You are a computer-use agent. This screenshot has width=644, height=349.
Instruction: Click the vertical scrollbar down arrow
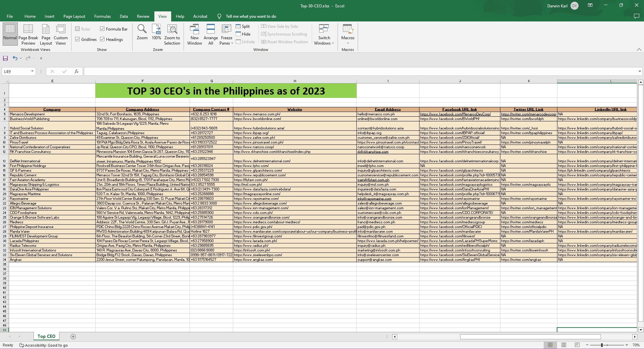[641, 330]
